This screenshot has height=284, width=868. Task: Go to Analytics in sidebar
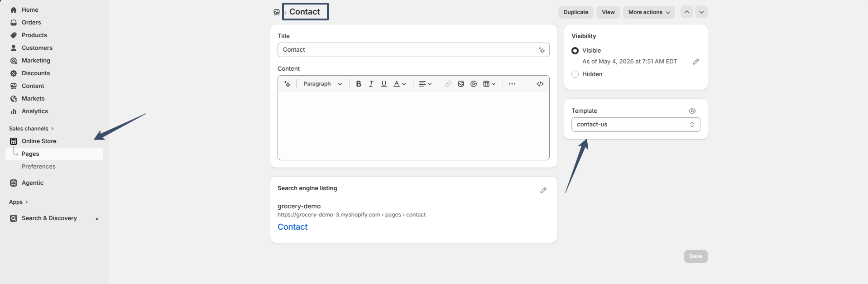(34, 111)
